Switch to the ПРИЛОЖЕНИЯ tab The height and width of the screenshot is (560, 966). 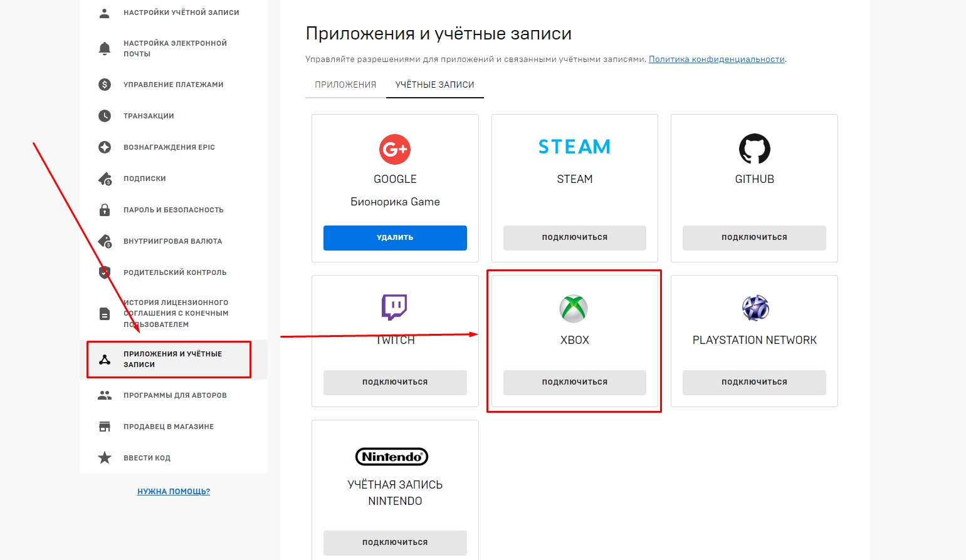pyautogui.click(x=345, y=85)
